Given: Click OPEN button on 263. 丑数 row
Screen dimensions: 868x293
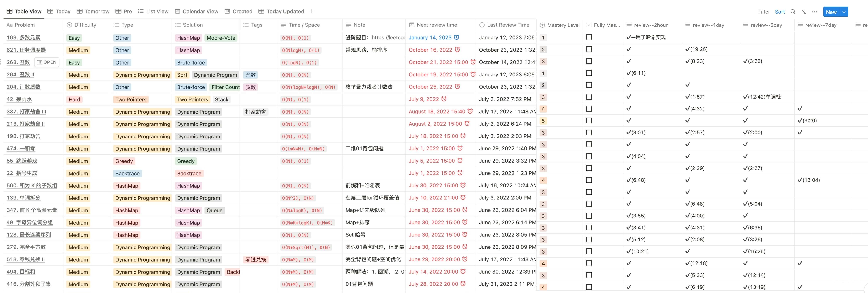Looking at the screenshot, I should [x=47, y=62].
